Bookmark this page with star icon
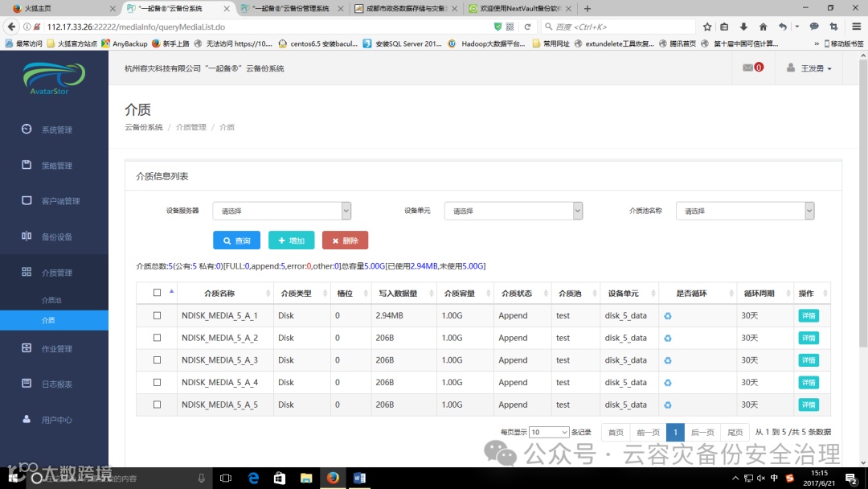Screen dimensions: 868x489 (707, 27)
